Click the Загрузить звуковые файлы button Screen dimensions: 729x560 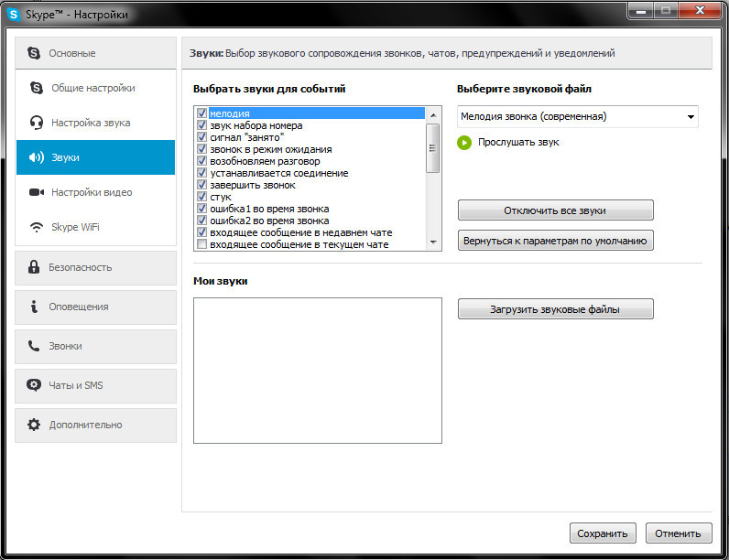(555, 309)
